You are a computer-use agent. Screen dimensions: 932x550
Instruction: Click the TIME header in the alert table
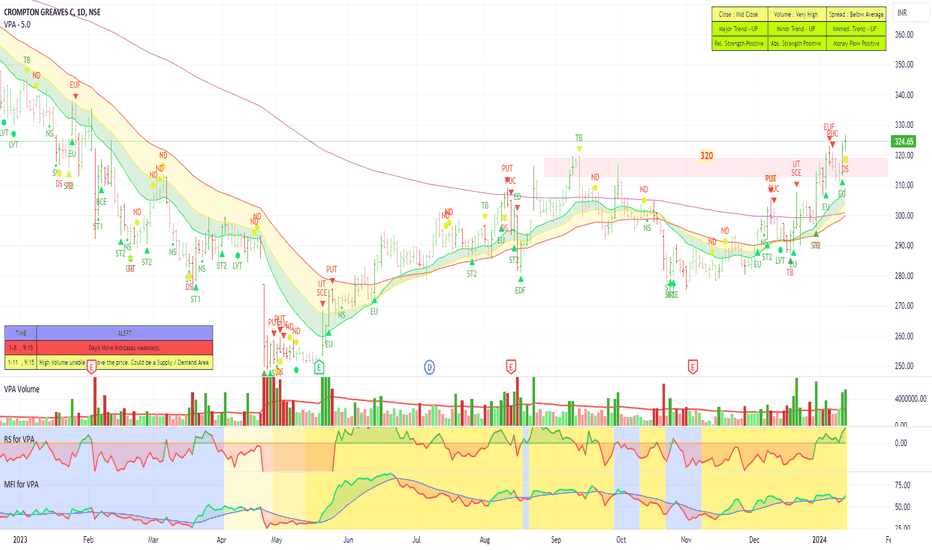[21, 333]
